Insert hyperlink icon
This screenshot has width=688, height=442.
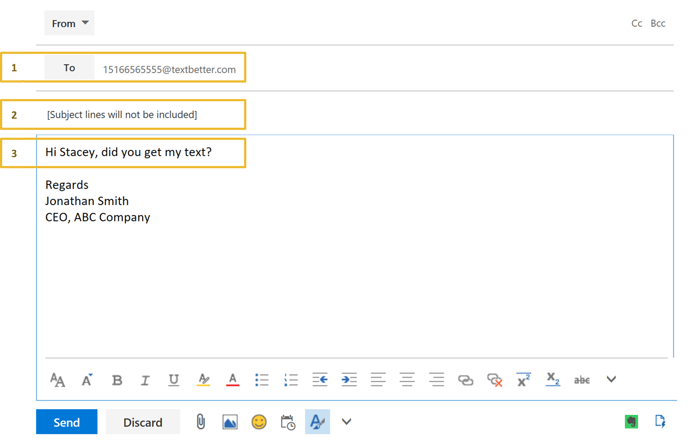coord(465,380)
